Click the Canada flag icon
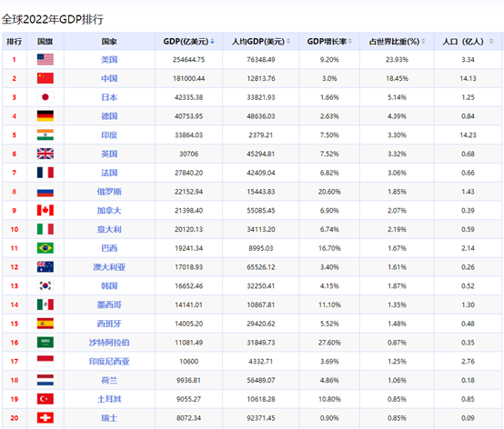This screenshot has width=504, height=429. (x=45, y=210)
